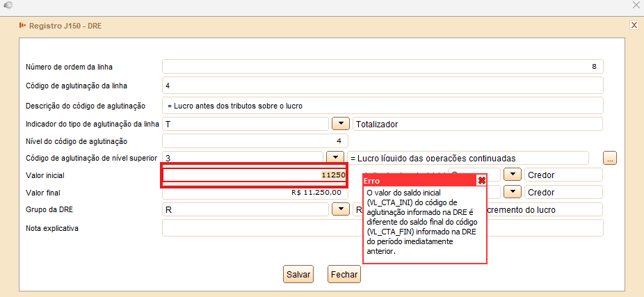Close the Registro J150 - DRE dialog
The height and width of the screenshot is (297, 644).
point(634,26)
